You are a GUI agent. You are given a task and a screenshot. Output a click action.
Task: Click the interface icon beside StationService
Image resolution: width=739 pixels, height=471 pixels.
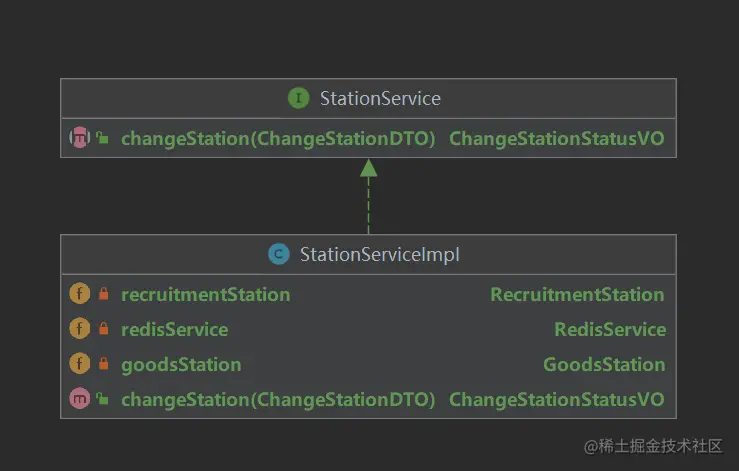coord(298,98)
